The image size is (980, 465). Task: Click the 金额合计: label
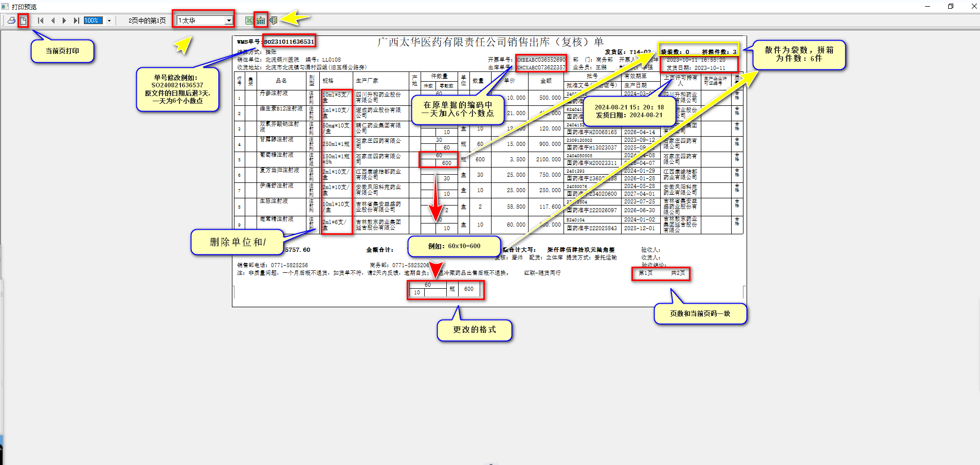pos(379,250)
